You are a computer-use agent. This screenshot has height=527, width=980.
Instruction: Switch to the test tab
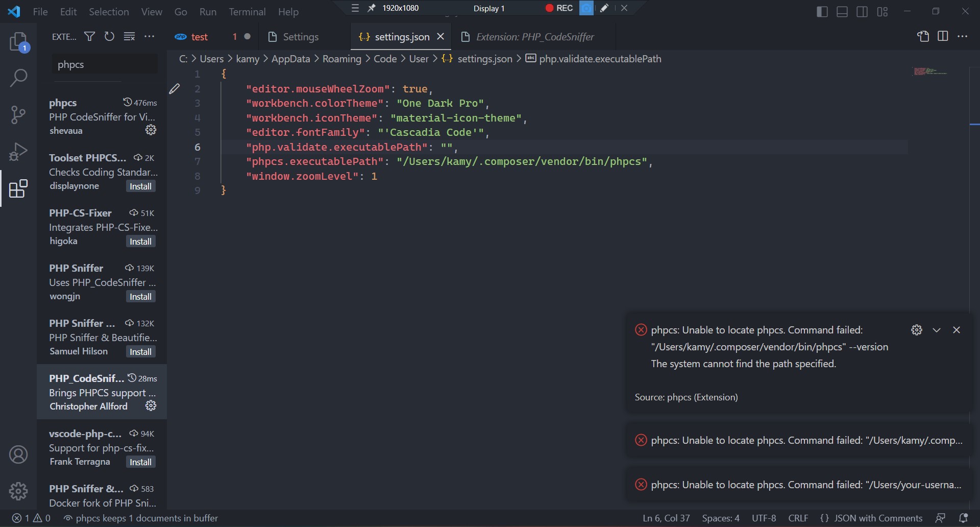point(211,37)
